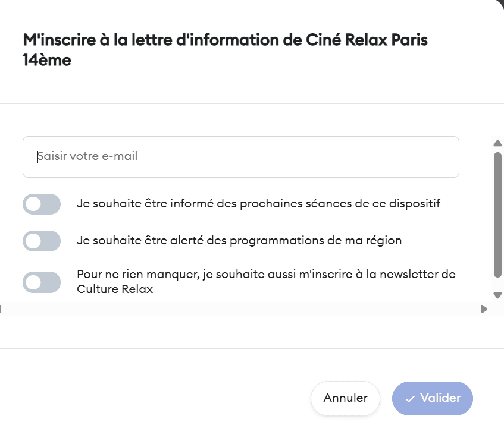This screenshot has width=504, height=425.
Task: Click the dialog title about Ciné Relax Paris
Action: tap(225, 40)
